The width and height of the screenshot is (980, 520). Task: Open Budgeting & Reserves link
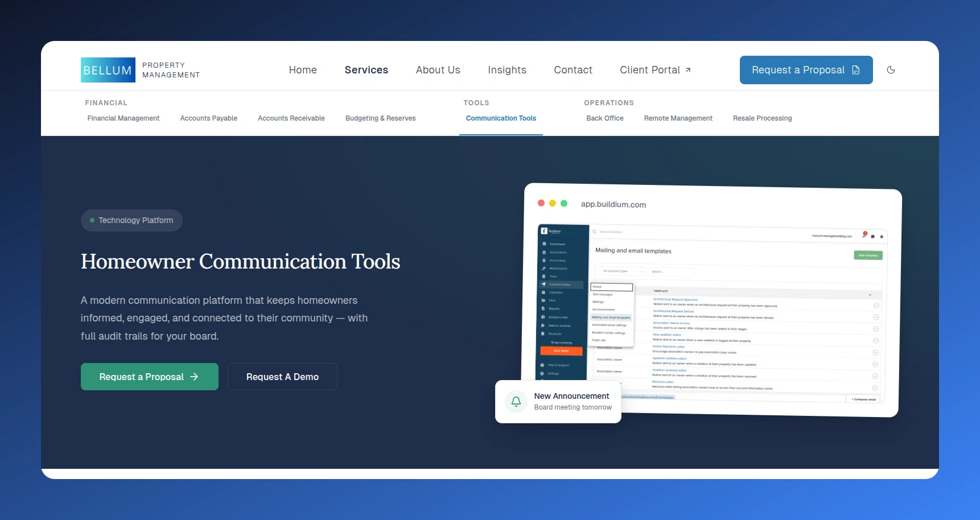[381, 118]
